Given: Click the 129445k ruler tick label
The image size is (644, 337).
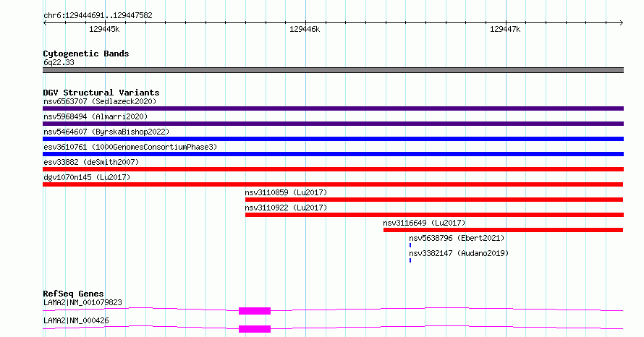Looking at the screenshot, I should (x=104, y=29).
